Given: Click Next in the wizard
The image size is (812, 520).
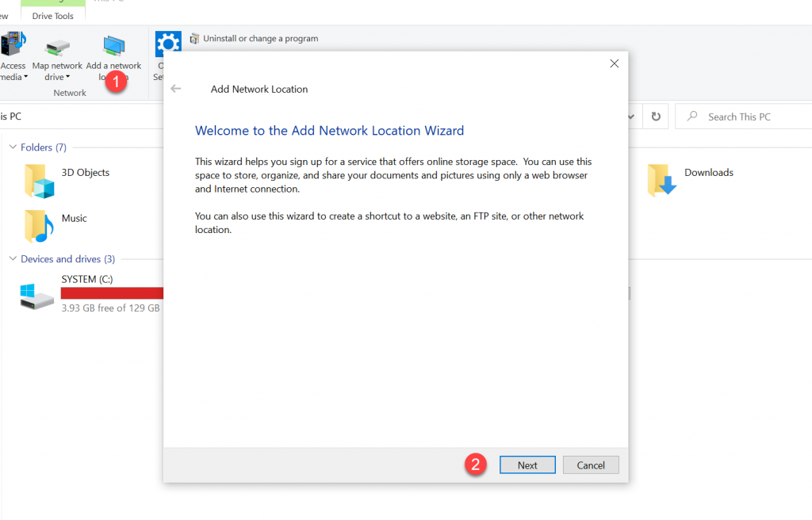Looking at the screenshot, I should point(527,465).
